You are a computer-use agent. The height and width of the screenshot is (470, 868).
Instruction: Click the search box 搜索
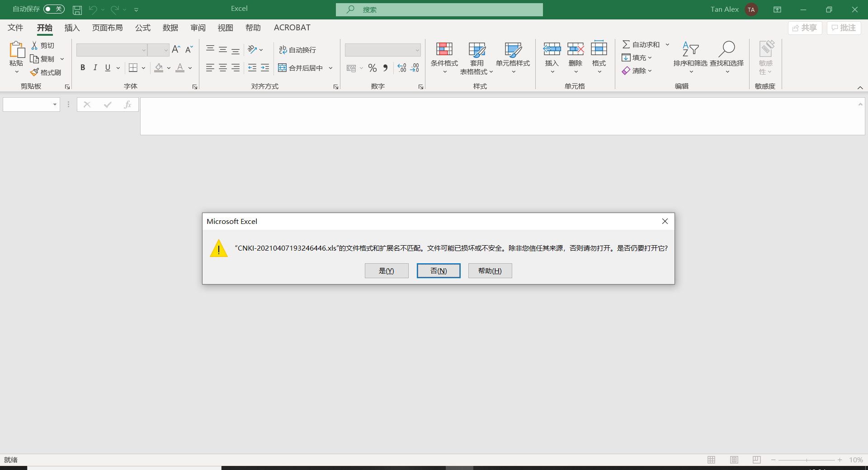(x=439, y=9)
